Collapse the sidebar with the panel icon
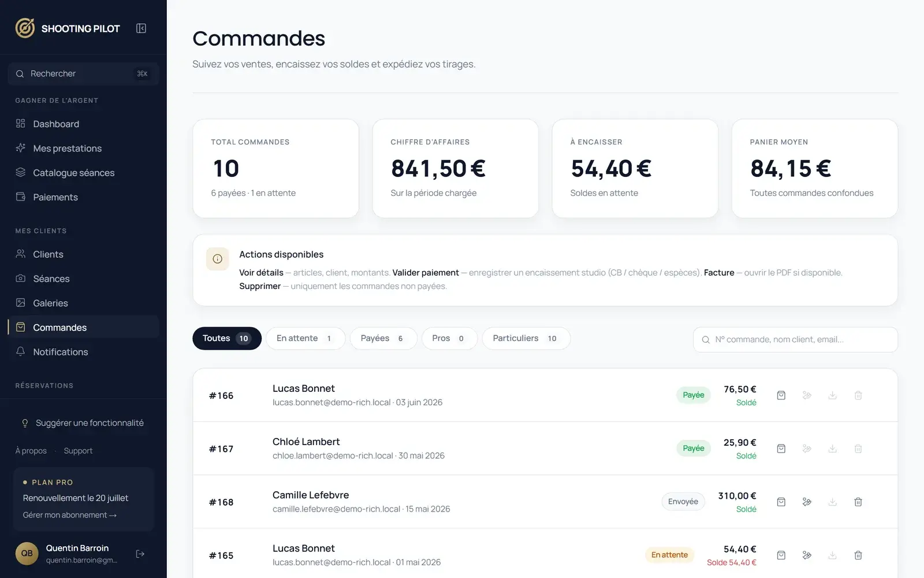Screen dimensions: 924x578 (141, 28)
